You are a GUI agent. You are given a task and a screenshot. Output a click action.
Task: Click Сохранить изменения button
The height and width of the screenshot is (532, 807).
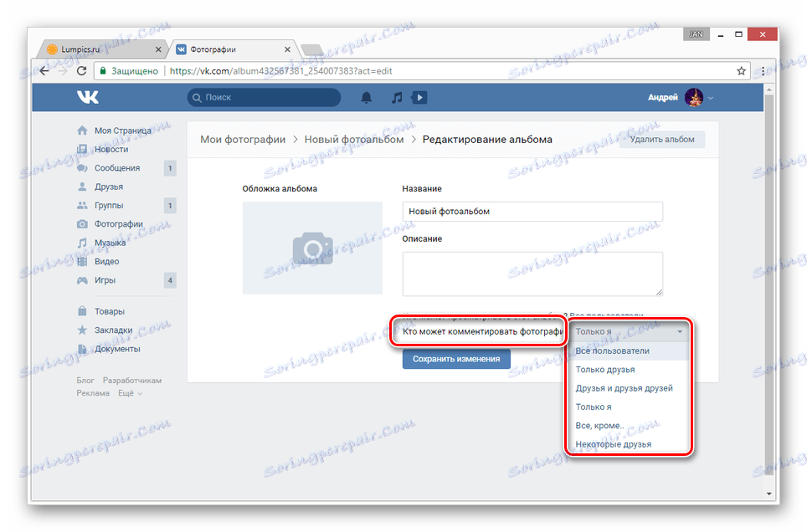[x=456, y=359]
